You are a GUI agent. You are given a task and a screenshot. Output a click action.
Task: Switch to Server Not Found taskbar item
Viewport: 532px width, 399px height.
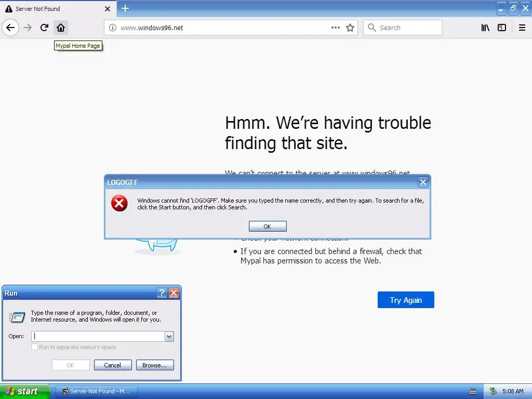(96, 391)
